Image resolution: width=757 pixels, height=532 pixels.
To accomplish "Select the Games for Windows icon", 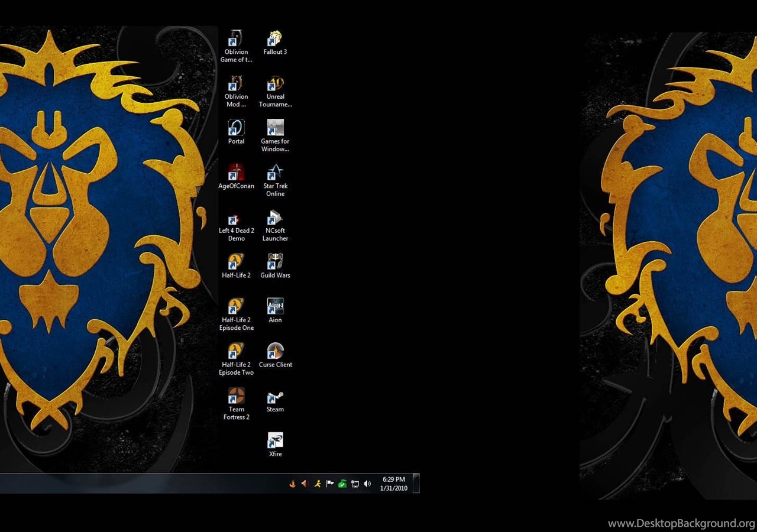I will click(275, 136).
